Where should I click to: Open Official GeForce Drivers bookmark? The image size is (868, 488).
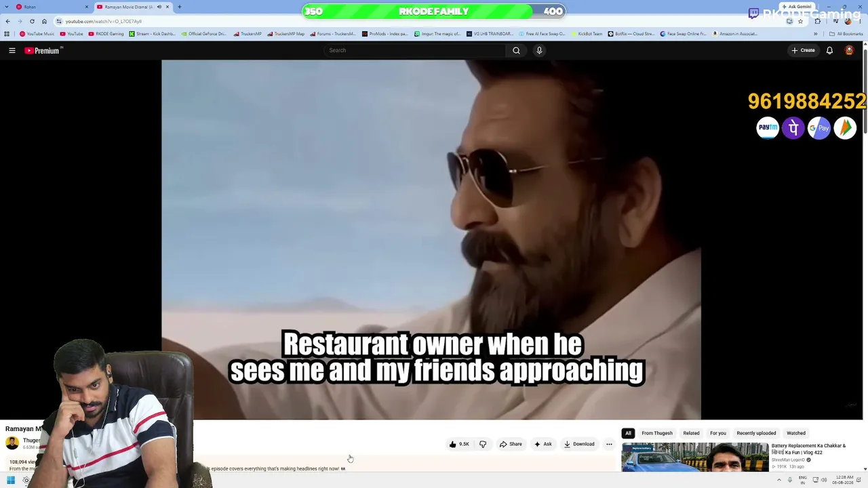coord(204,34)
